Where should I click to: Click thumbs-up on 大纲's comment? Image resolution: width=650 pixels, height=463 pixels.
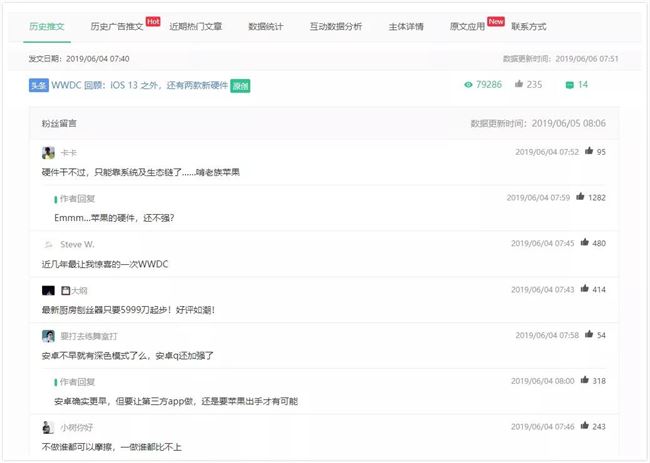(585, 289)
